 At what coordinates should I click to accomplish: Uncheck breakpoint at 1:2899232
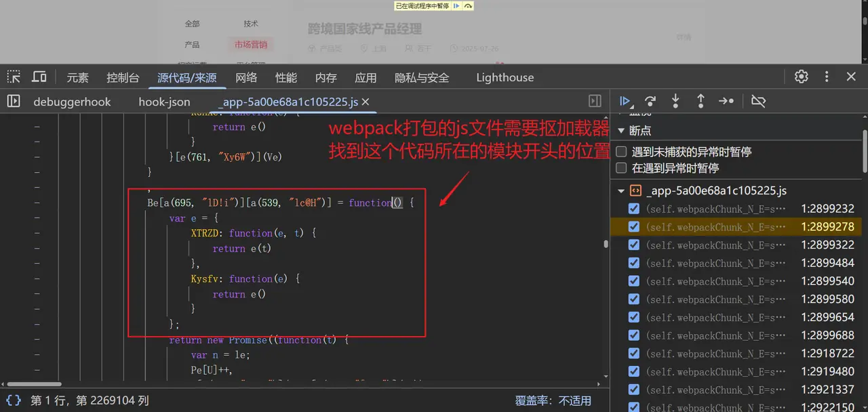634,209
